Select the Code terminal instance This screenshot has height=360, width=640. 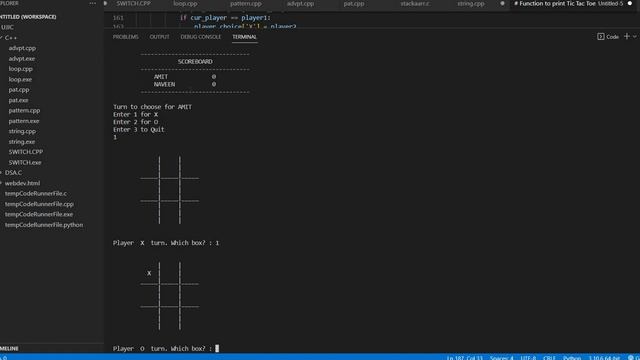click(608, 37)
